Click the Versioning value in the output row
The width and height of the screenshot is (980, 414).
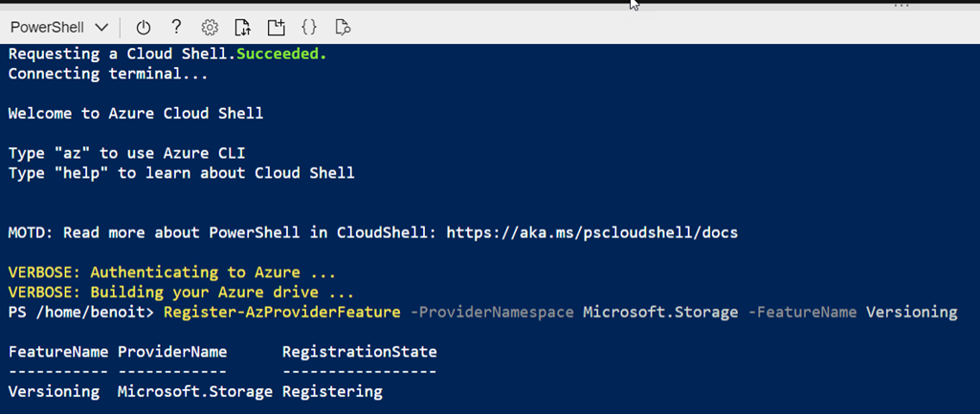(53, 392)
